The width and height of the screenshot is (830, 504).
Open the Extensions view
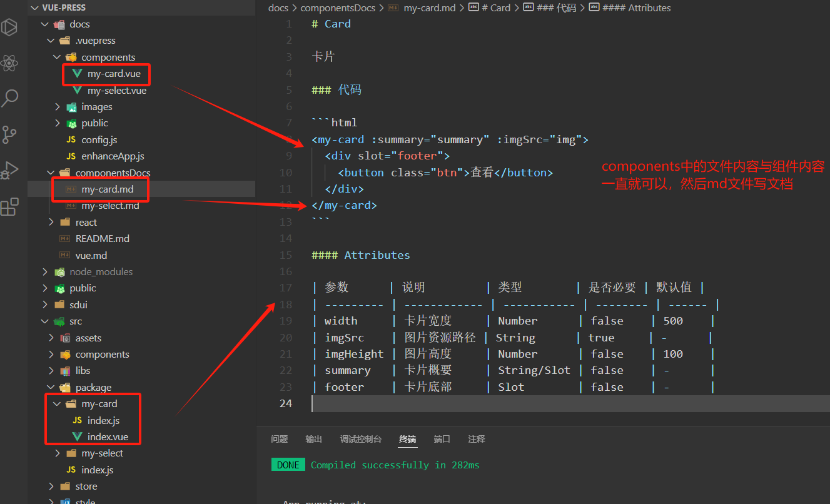click(x=9, y=206)
